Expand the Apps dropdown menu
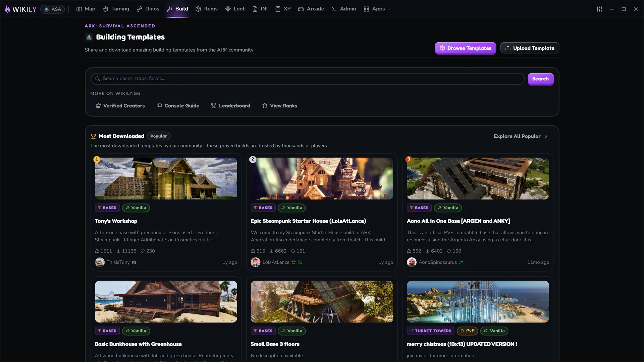The image size is (644, 362). [377, 9]
